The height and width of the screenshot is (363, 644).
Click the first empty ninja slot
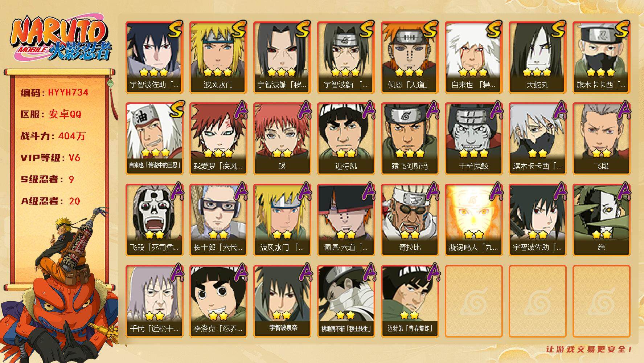coord(473,301)
